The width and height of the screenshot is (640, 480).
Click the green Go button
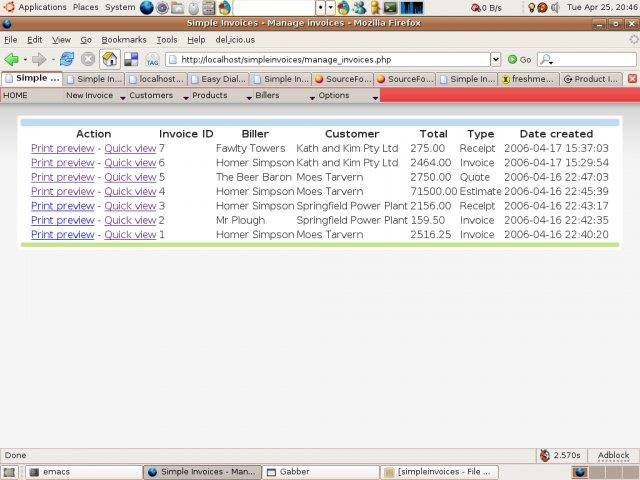[x=519, y=59]
